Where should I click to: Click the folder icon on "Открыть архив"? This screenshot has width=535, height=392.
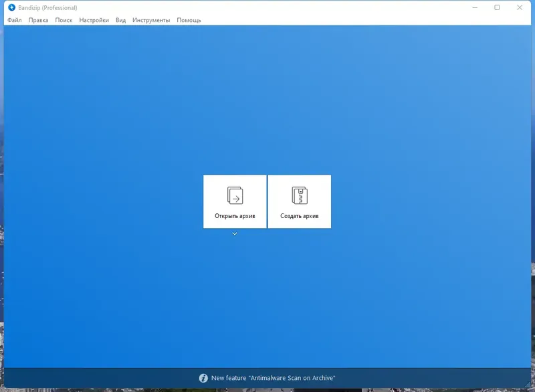235,196
